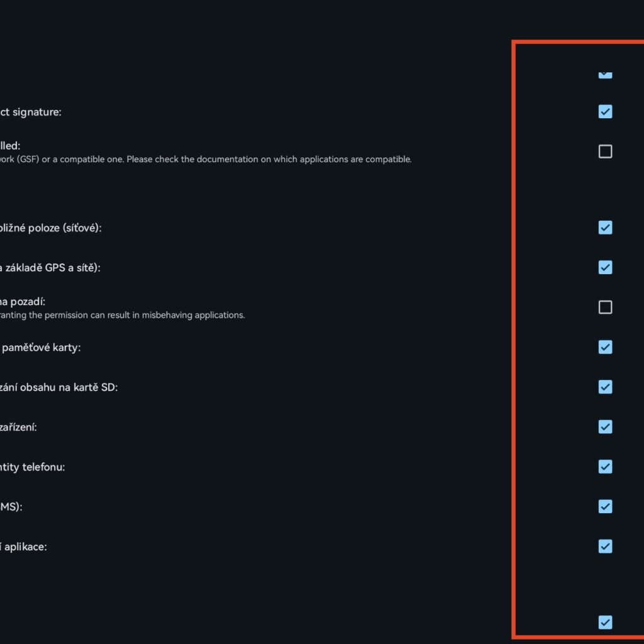Toggle the 'telefonu' permission checkbox
Screen dimensions: 644x644
tap(605, 467)
